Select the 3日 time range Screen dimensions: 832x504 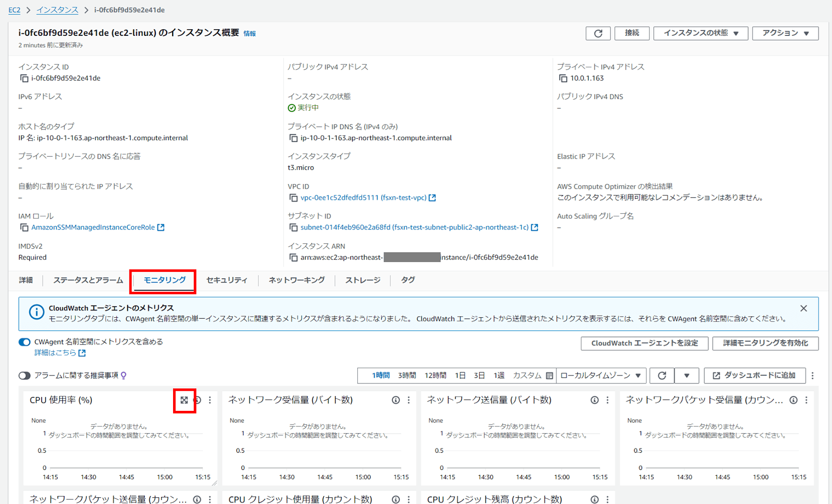coord(479,376)
